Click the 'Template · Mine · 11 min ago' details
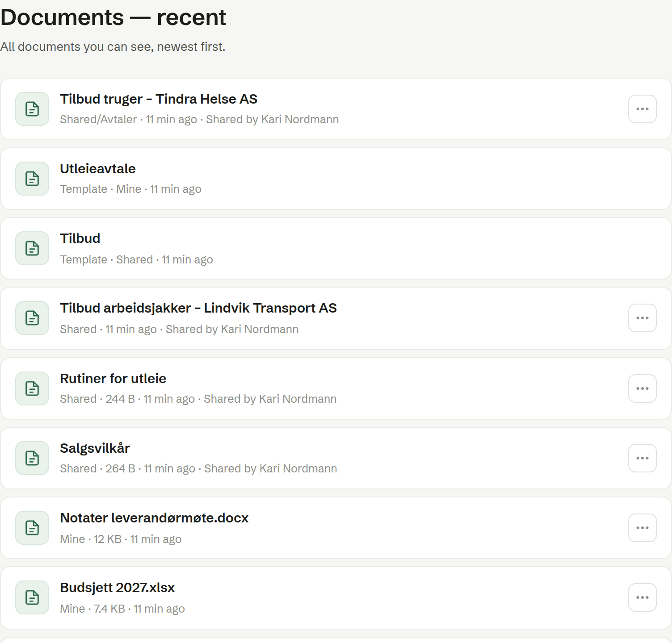This screenshot has width=672, height=643. pyautogui.click(x=130, y=189)
